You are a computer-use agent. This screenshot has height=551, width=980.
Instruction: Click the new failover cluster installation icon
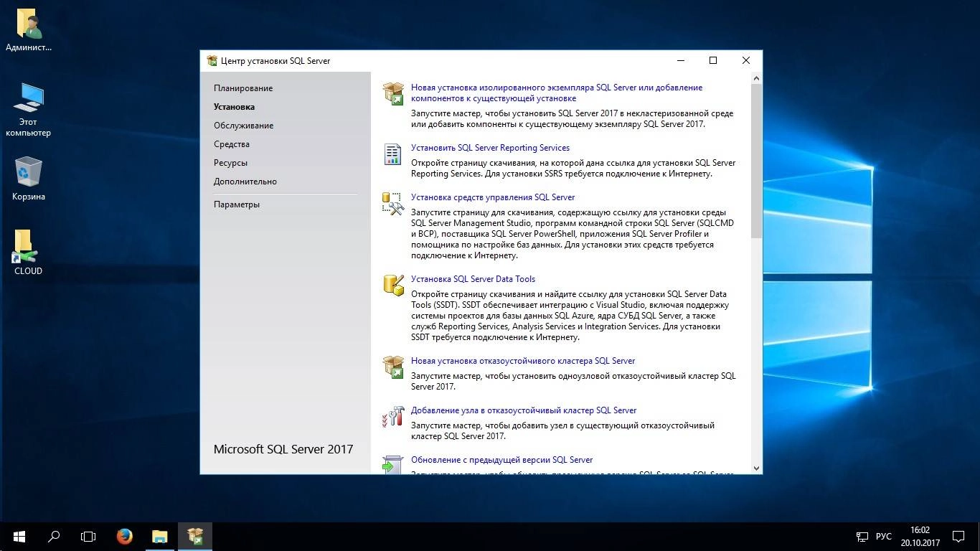click(393, 367)
